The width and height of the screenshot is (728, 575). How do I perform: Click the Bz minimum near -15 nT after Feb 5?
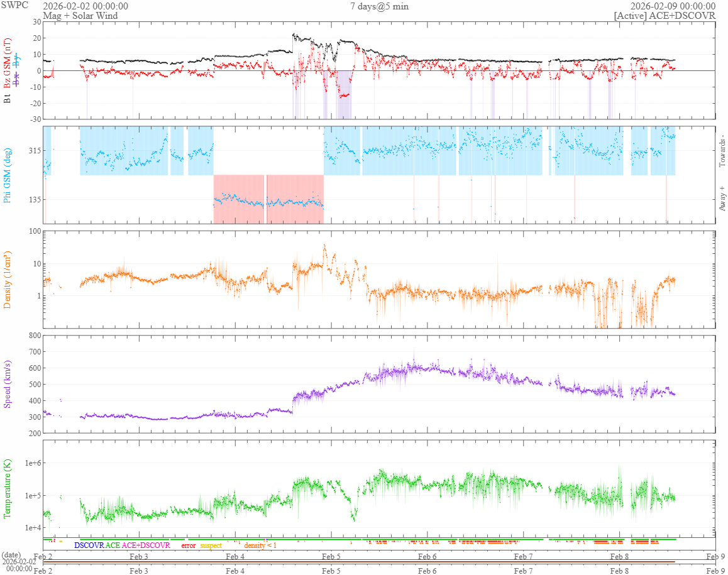344,96
